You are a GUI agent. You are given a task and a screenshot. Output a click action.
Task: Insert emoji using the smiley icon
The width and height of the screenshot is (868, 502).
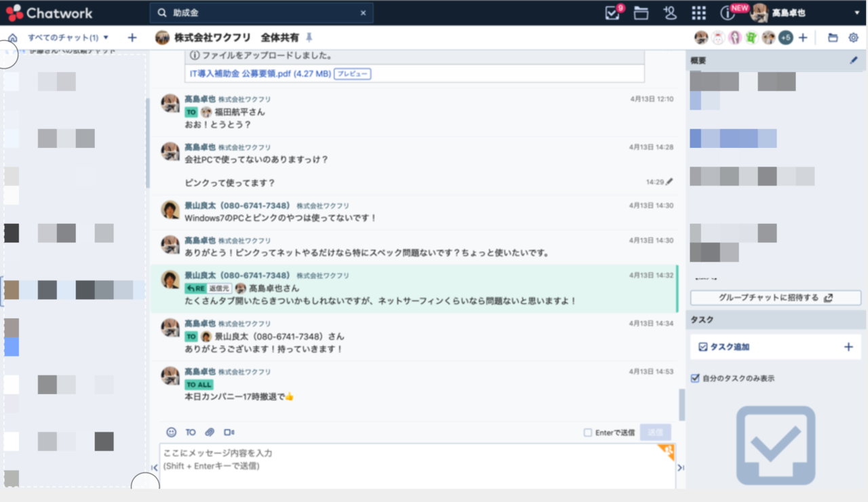(172, 432)
